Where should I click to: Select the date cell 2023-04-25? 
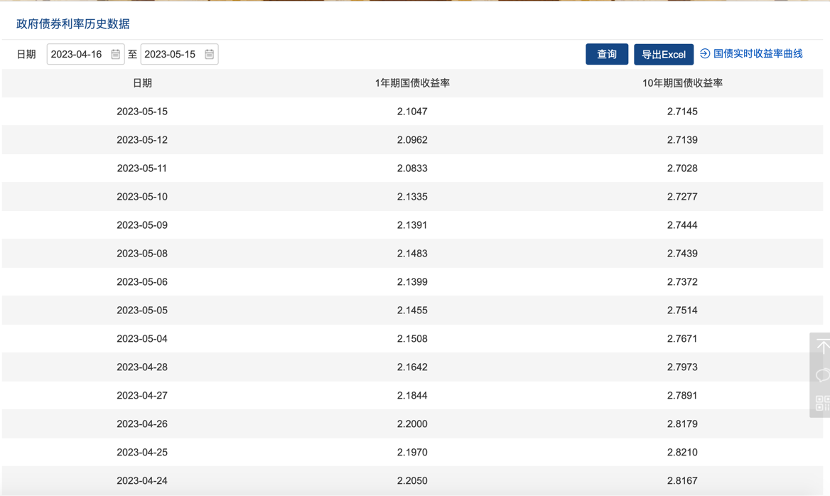tap(142, 453)
